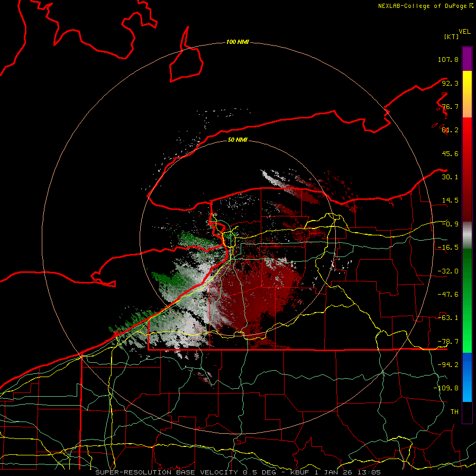Click the 30.1 velocity scale value
The width and height of the screenshot is (476, 476).
[x=450, y=177]
